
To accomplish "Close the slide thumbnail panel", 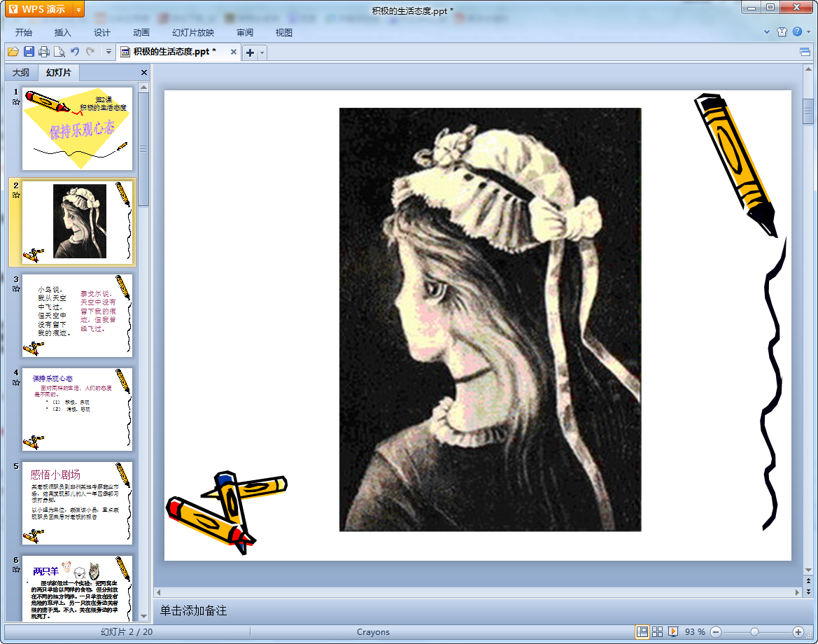I will [144, 73].
